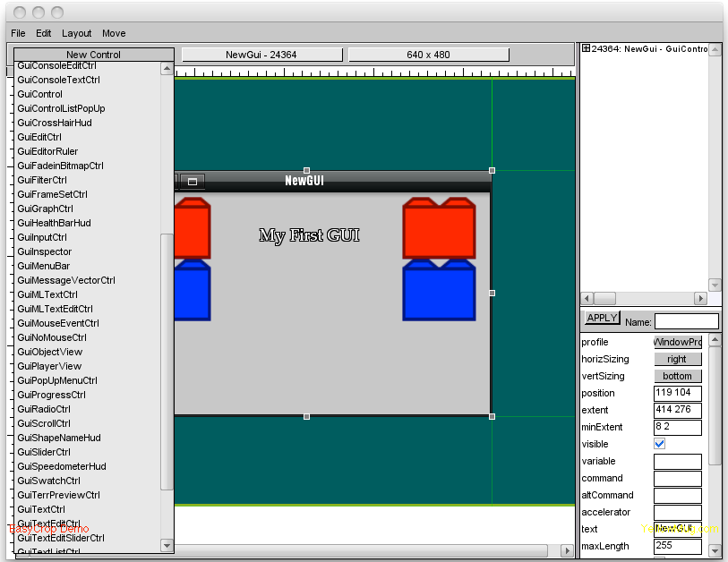Screen dimensions: 728x562
Task: Toggle the visible checkbox
Action: (x=660, y=444)
